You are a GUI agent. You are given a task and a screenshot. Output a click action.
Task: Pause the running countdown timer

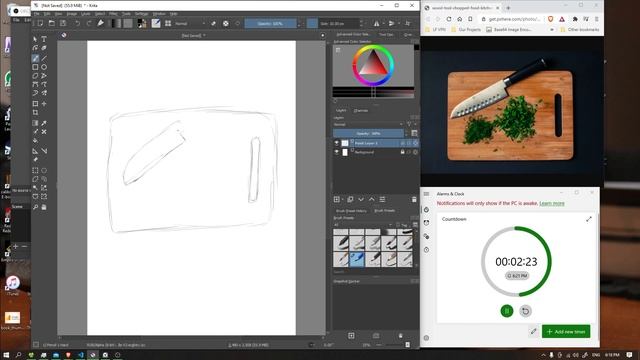pos(507,311)
